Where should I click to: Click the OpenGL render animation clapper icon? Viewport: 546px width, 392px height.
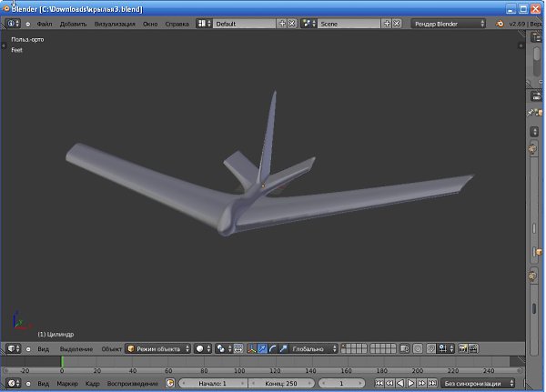[x=473, y=348]
